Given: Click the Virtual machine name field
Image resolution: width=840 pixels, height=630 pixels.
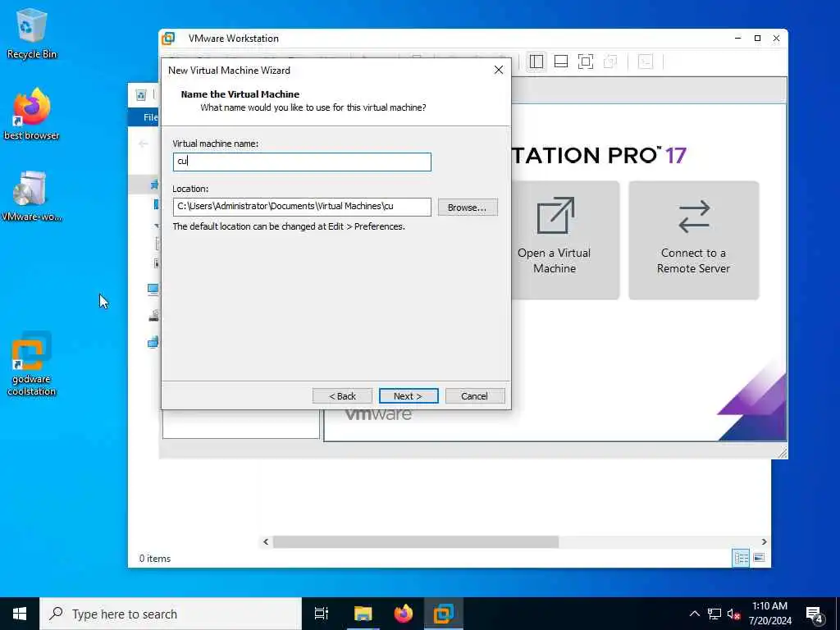Looking at the screenshot, I should (x=302, y=162).
